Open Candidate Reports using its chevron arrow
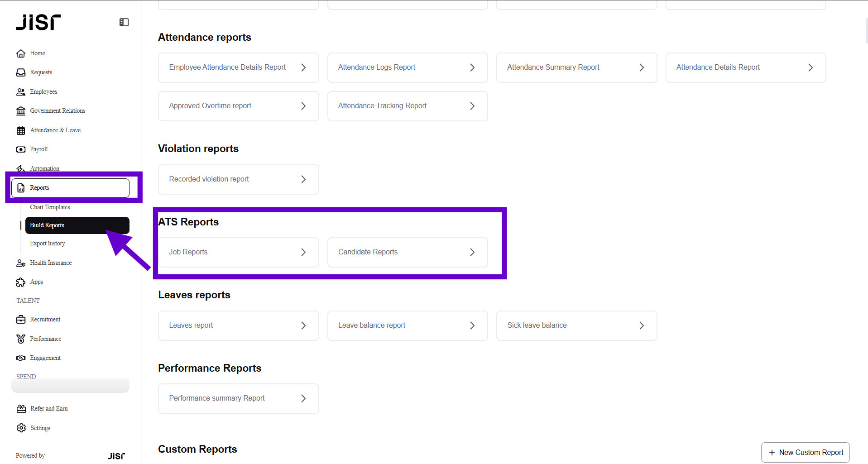The image size is (868, 464). pos(472,252)
